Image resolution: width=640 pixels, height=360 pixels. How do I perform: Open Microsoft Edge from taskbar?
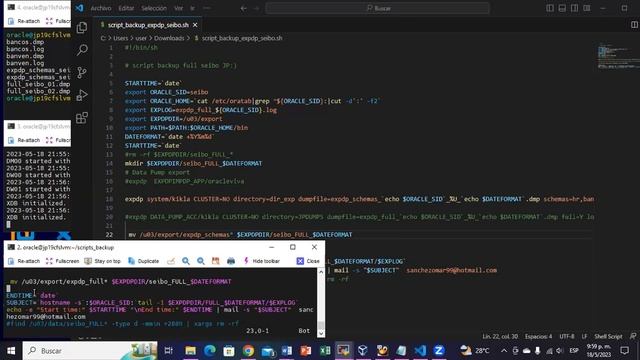(x=209, y=351)
